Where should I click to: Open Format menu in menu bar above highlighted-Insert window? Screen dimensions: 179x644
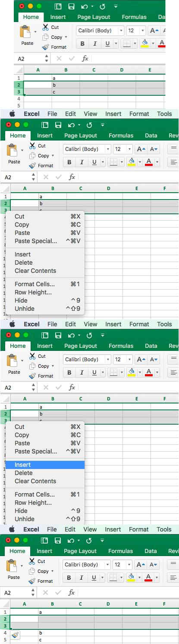[x=139, y=324]
